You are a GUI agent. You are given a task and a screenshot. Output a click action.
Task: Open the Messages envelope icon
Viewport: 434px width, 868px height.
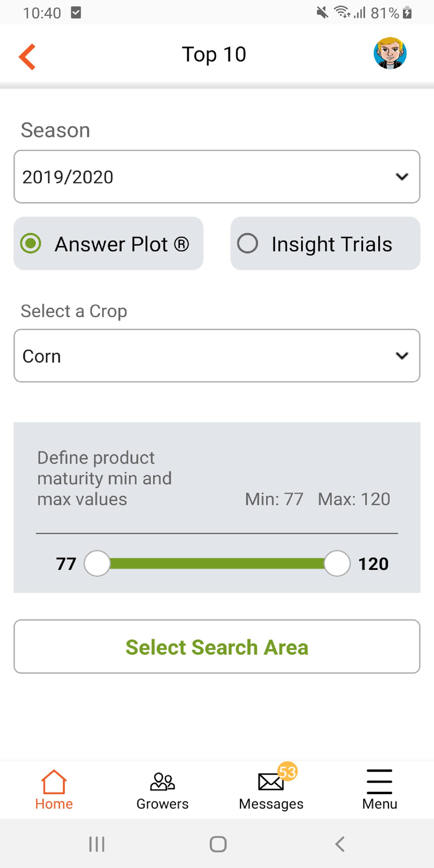pyautogui.click(x=271, y=782)
